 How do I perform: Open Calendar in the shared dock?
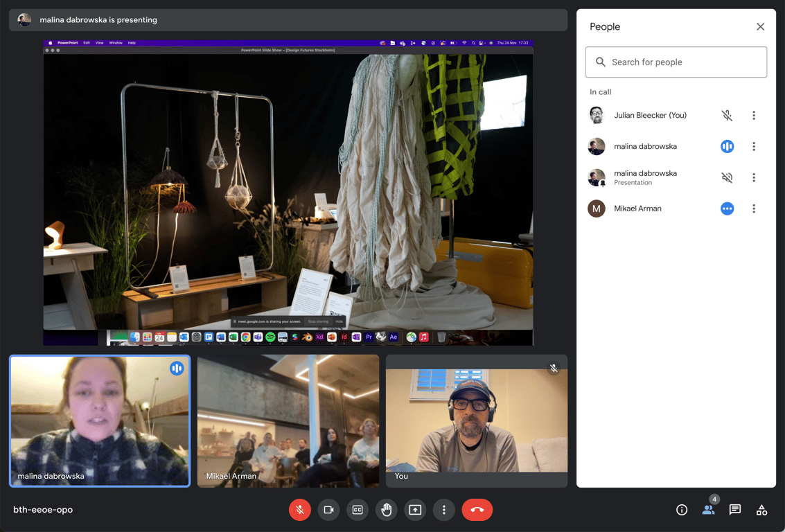pos(160,337)
